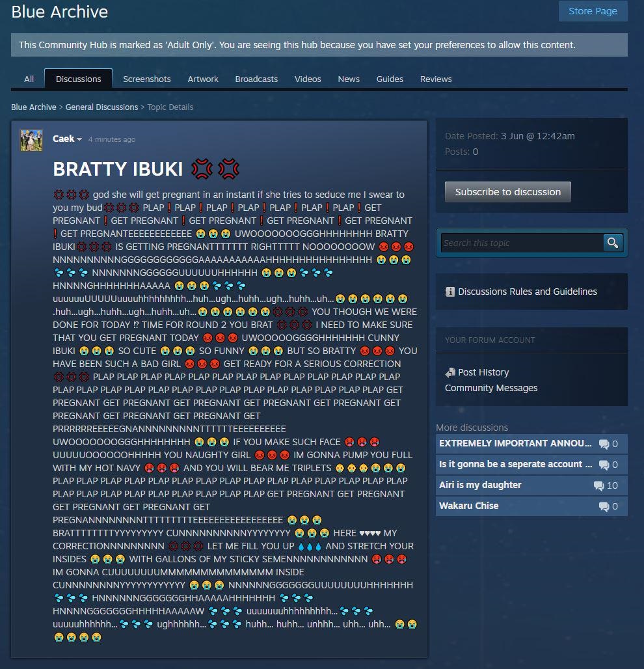Viewport: 644px width, 669px height.
Task: Click the Blue Archive hub title
Action: coord(59,12)
